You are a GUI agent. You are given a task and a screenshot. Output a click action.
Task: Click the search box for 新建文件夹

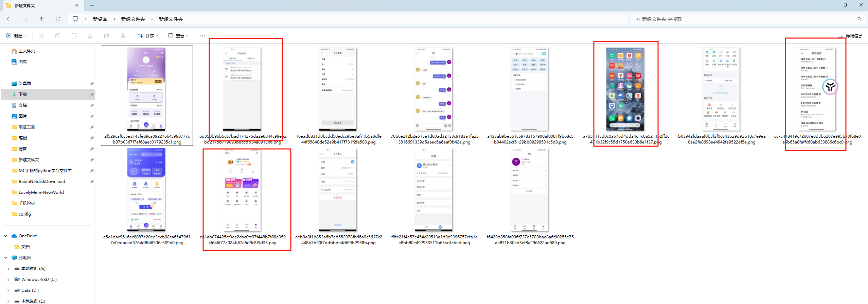[744, 19]
